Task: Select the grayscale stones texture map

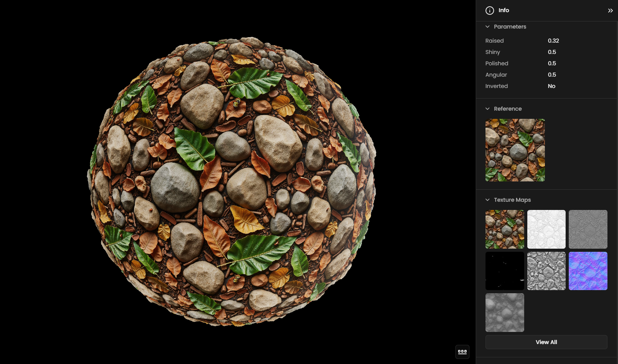Action: [546, 271]
